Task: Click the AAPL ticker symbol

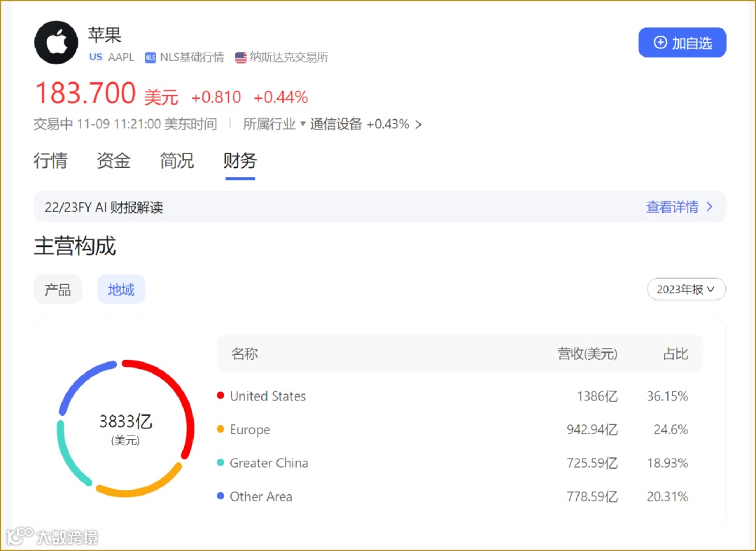Action: 120,57
